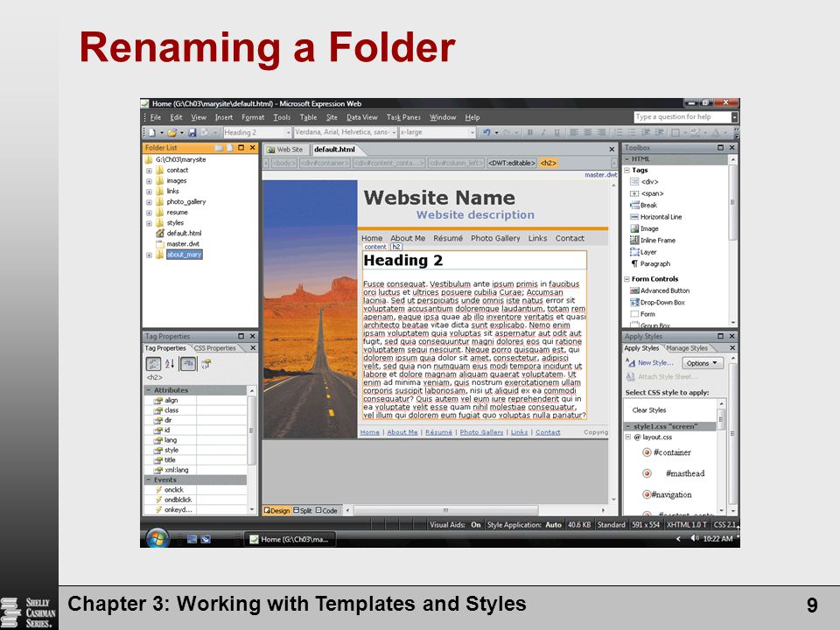Viewport: 840px width, 630px height.
Task: Select Advanced Button form control
Action: pyautogui.click(x=660, y=290)
